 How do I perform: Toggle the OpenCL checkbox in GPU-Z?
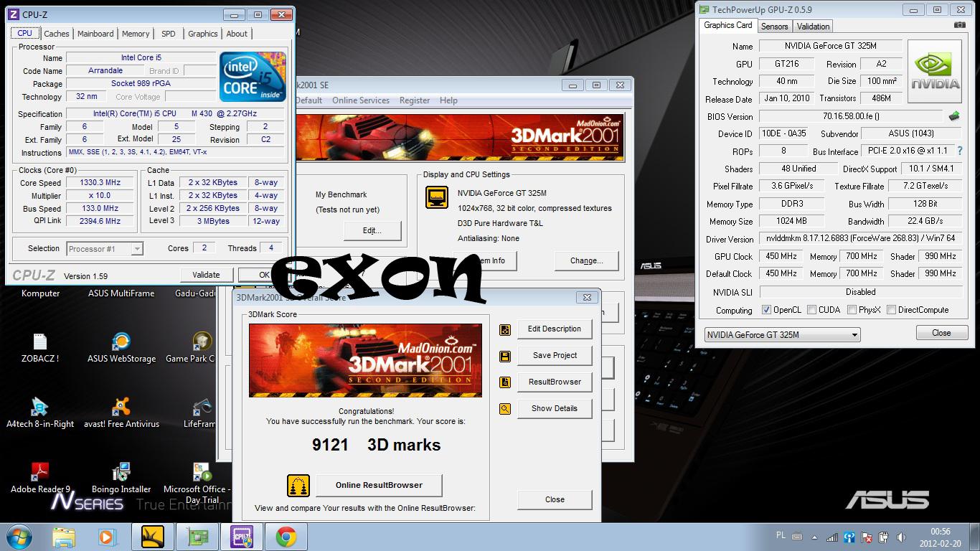click(x=766, y=310)
